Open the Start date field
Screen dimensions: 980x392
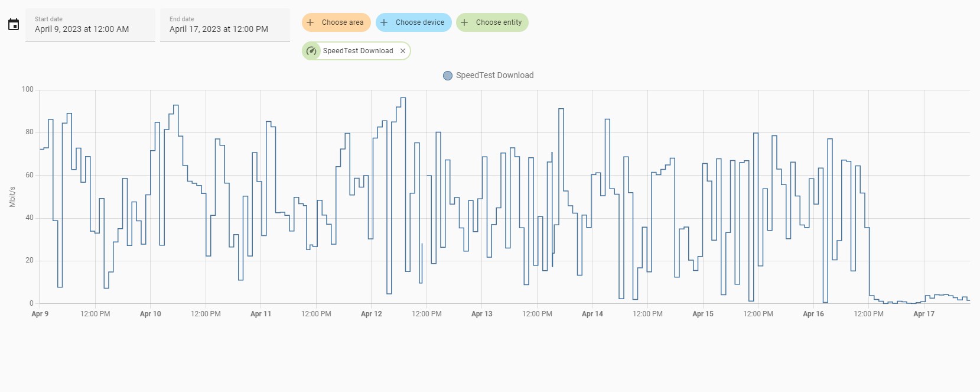(90, 25)
